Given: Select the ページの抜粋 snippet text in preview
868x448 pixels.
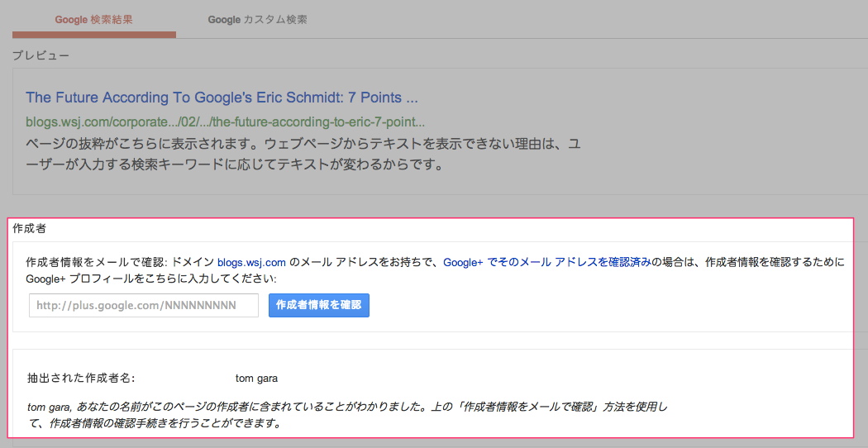Looking at the screenshot, I should coord(303,155).
